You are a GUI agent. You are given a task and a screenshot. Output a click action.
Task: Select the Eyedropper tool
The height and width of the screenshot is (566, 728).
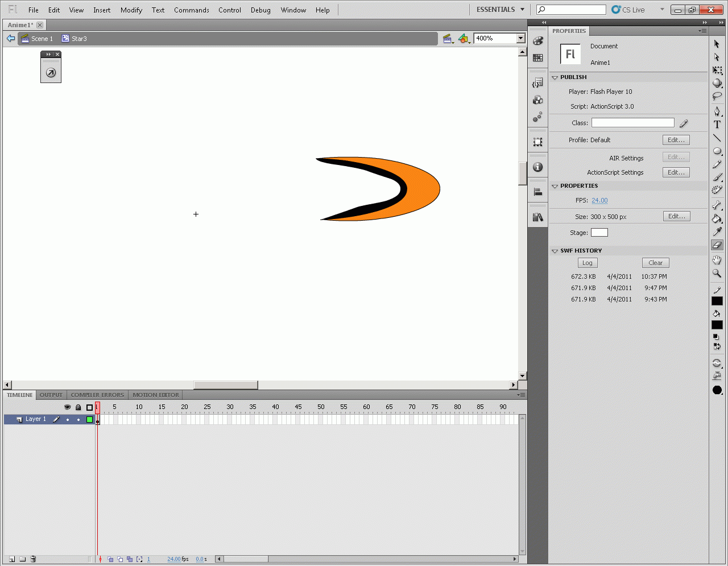coord(717,232)
